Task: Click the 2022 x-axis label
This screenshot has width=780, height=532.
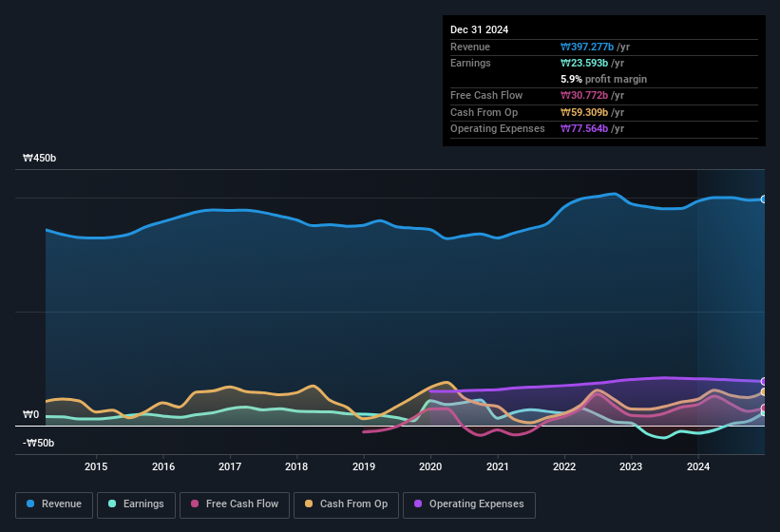Action: (564, 466)
